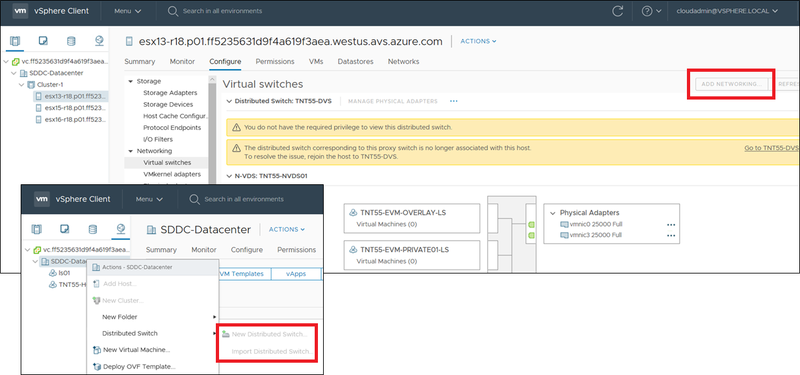Switch to Permissions tab in SDDC-Datacenter window
The image size is (800, 375).
[296, 250]
